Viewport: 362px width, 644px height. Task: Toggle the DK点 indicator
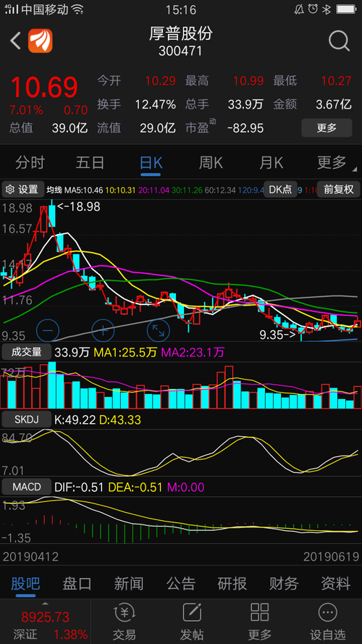coord(280,189)
